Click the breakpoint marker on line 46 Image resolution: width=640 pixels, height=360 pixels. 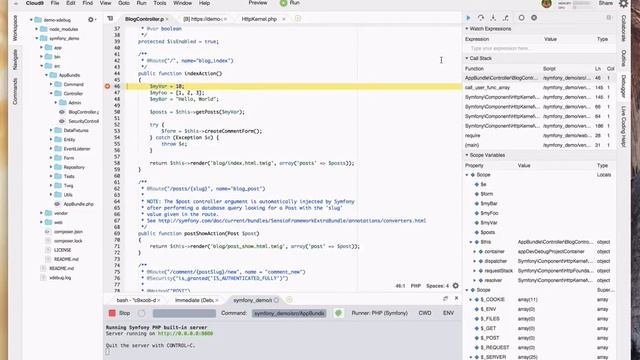107,86
